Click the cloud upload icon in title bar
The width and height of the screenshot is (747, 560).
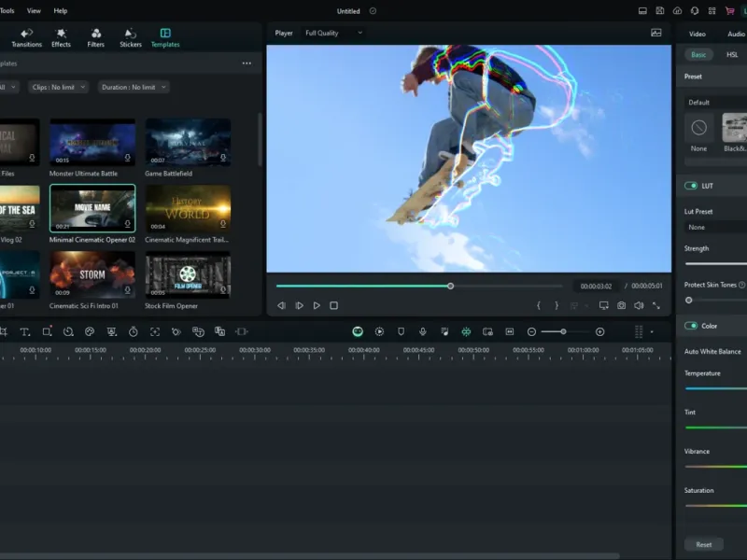tap(678, 10)
